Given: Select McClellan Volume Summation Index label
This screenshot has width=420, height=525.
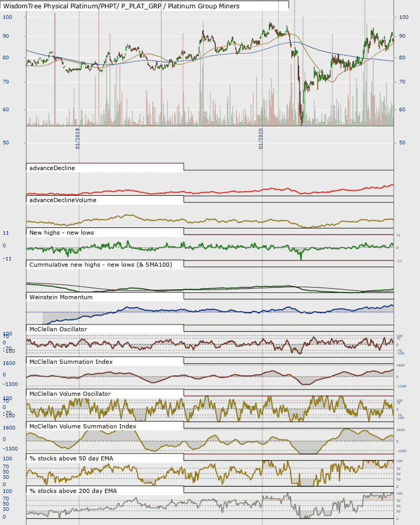Looking at the screenshot, I should click(x=83, y=426).
